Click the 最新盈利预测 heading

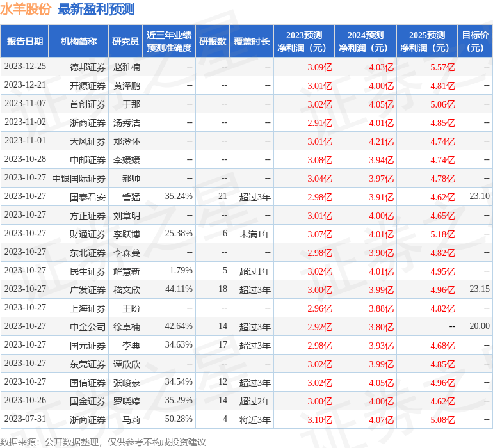tap(96, 9)
